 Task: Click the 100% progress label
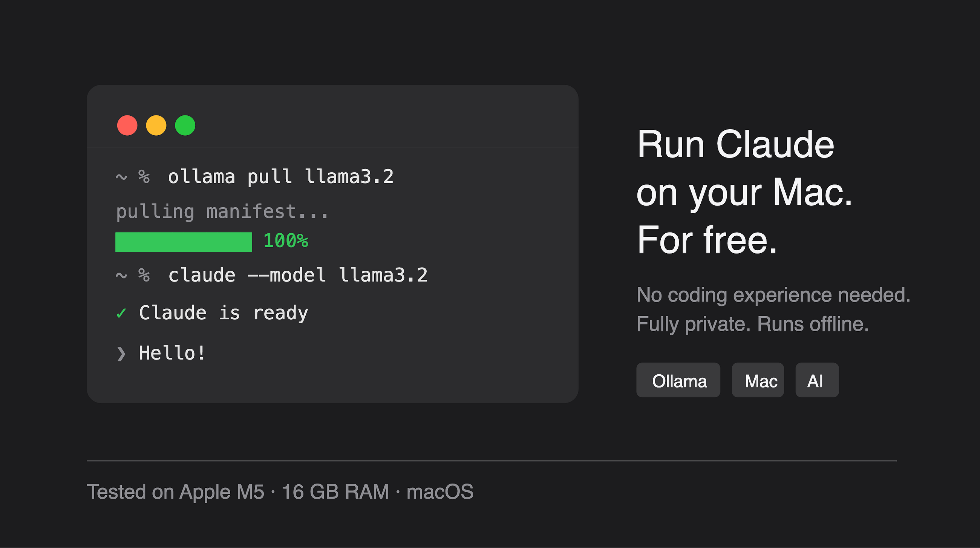(286, 241)
